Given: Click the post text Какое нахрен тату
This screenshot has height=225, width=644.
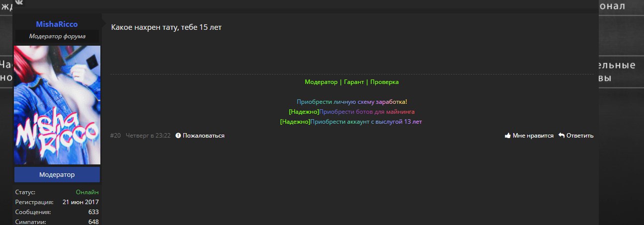Looking at the screenshot, I should point(166,27).
